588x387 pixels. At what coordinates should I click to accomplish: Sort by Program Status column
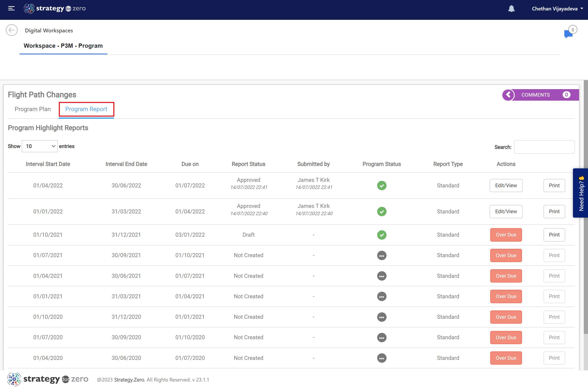pos(382,164)
